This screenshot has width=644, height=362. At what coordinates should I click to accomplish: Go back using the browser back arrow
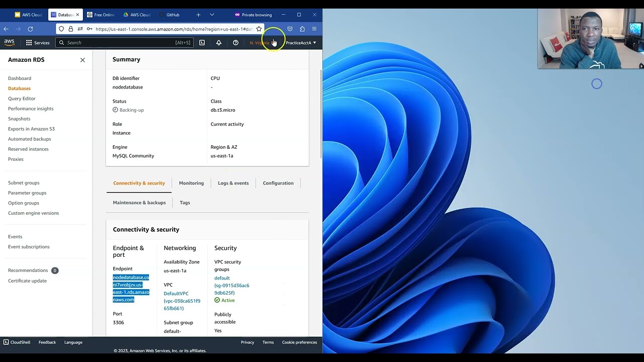pyautogui.click(x=6, y=29)
